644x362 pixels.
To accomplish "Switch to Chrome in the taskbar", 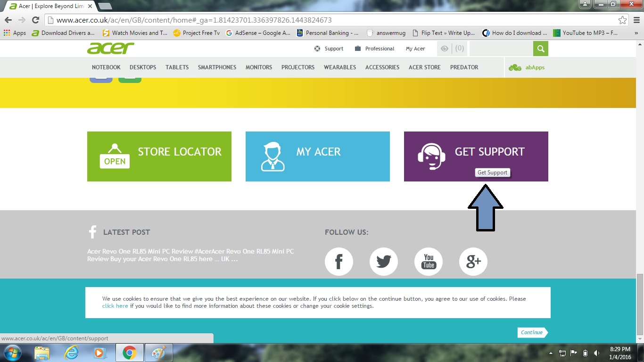I will [x=129, y=353].
